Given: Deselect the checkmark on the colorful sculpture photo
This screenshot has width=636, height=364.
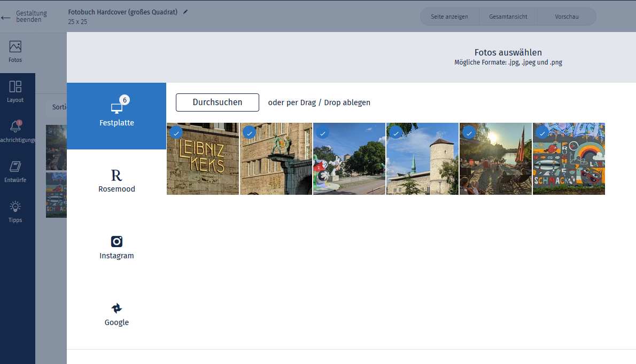Looking at the screenshot, I should 322,133.
